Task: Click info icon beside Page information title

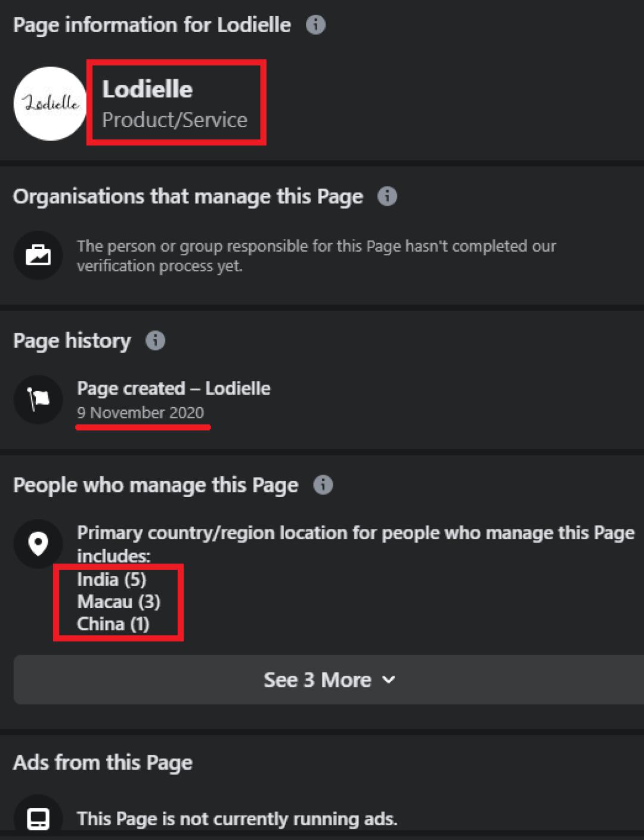Action: [315, 25]
